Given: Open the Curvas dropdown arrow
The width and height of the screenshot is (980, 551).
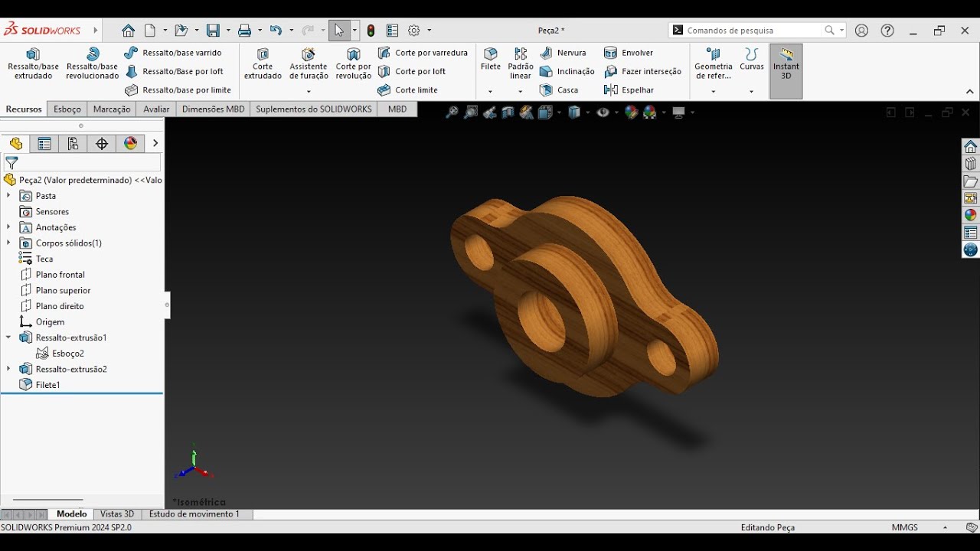Looking at the screenshot, I should 752,92.
